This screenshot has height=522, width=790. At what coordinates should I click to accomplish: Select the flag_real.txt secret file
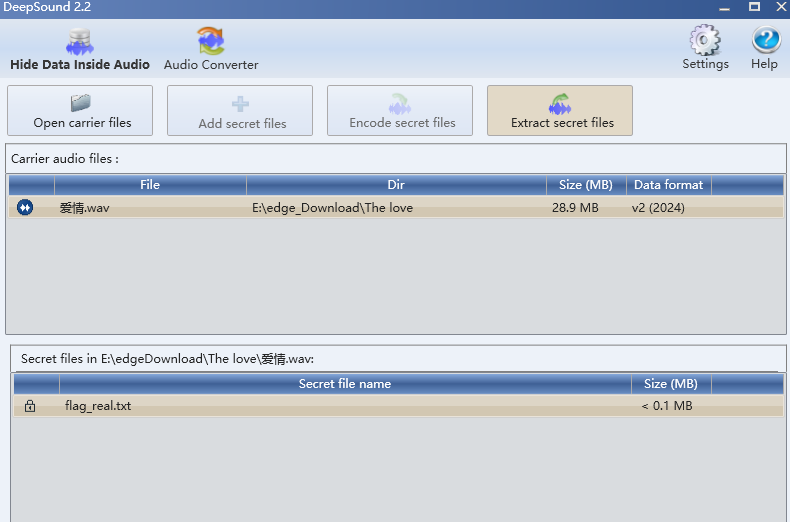click(98, 406)
